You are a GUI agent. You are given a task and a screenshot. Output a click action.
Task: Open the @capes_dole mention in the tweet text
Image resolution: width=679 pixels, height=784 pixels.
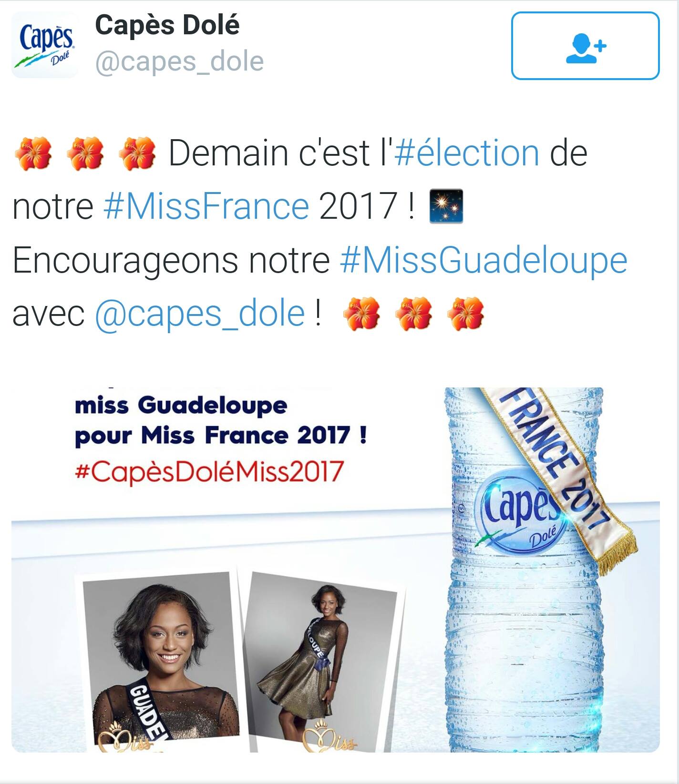click(200, 314)
